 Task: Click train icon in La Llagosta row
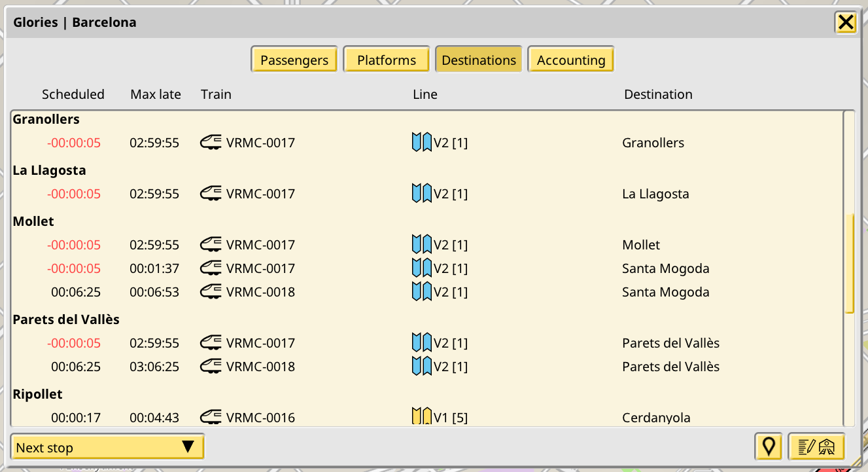point(211,194)
